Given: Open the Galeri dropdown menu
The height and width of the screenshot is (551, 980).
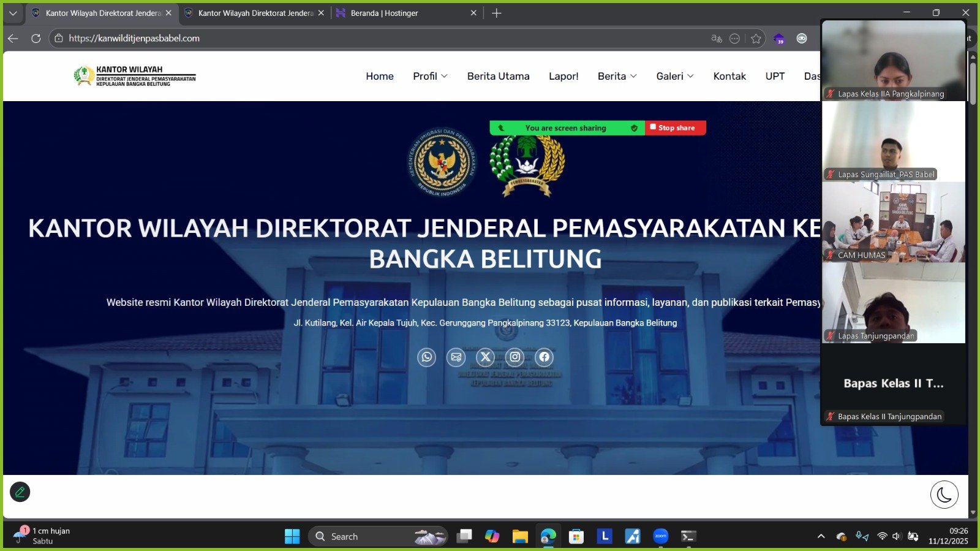Looking at the screenshot, I should (x=674, y=76).
